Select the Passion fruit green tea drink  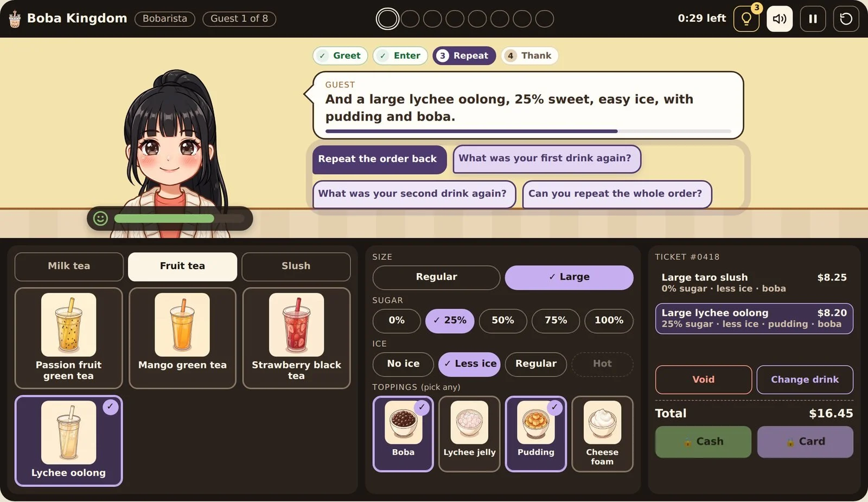click(69, 338)
